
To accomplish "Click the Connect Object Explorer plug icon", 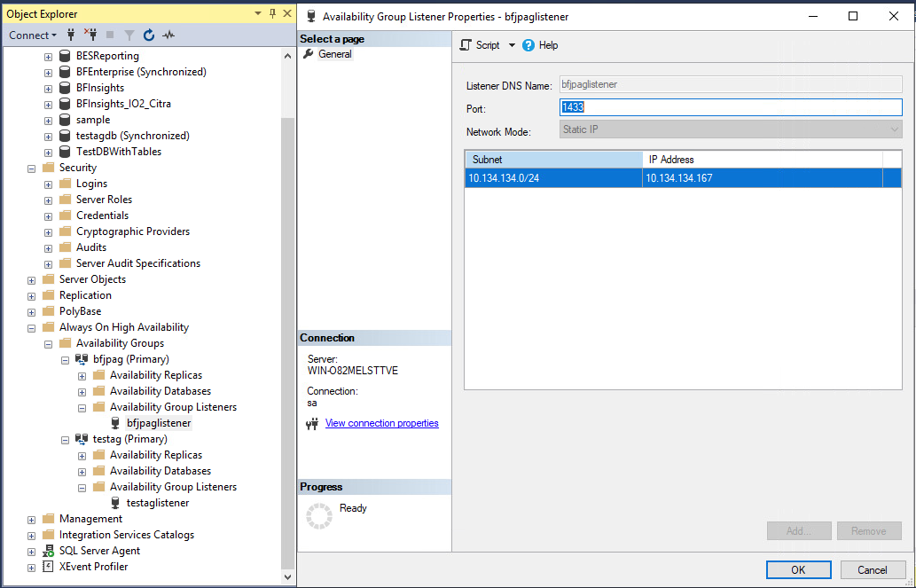I will (71, 35).
